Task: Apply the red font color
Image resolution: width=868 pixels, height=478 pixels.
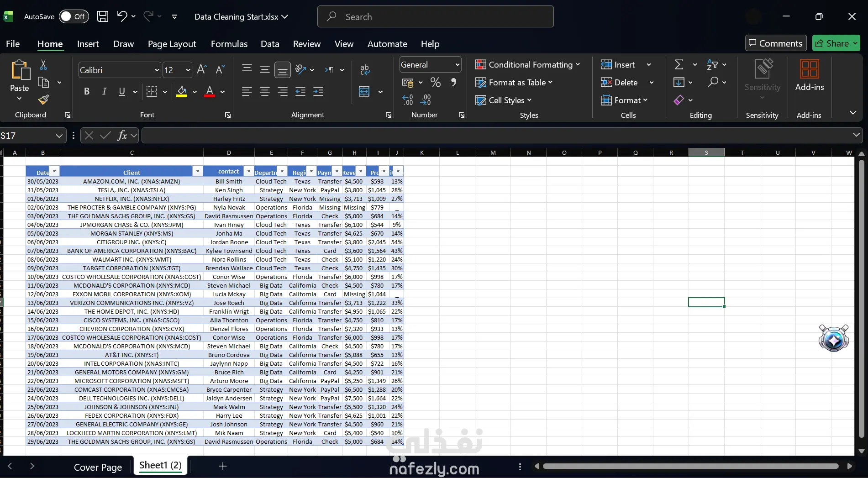Action: tap(210, 91)
